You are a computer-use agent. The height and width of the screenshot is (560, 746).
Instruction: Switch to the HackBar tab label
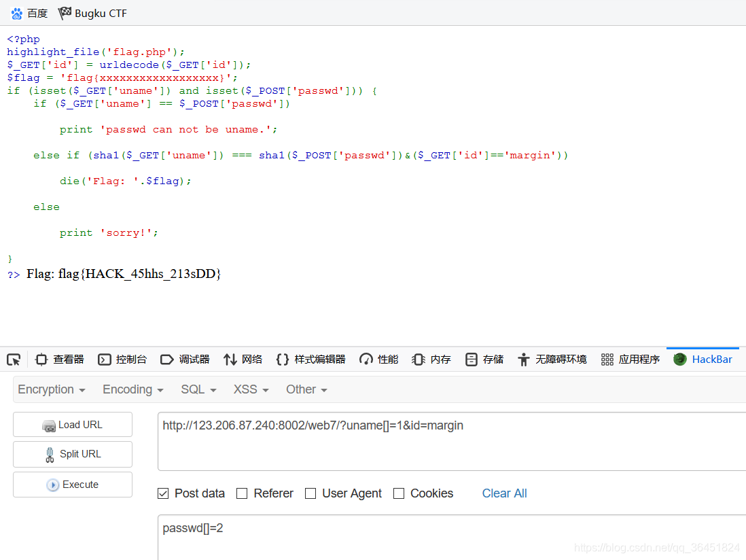pos(712,360)
